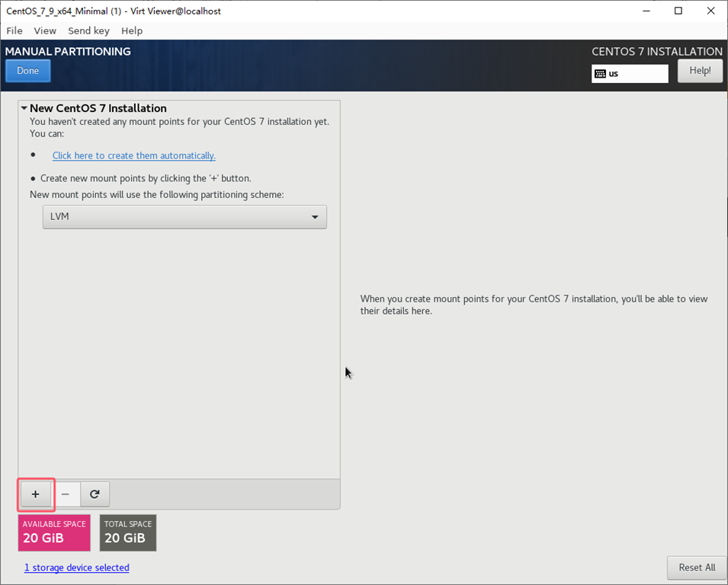Minimize the Virt Viewer window
The image size is (728, 585).
[646, 11]
